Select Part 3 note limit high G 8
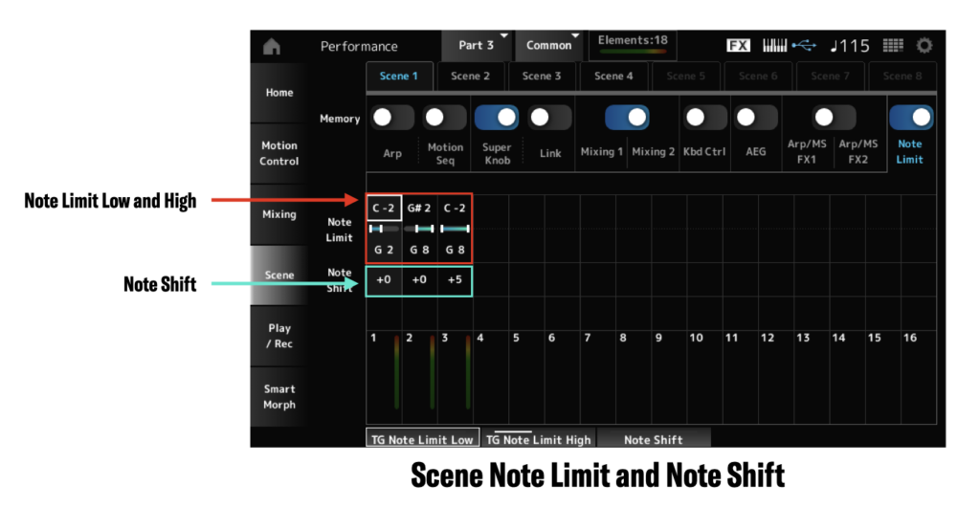Screen dimensions: 980x507 455,250
